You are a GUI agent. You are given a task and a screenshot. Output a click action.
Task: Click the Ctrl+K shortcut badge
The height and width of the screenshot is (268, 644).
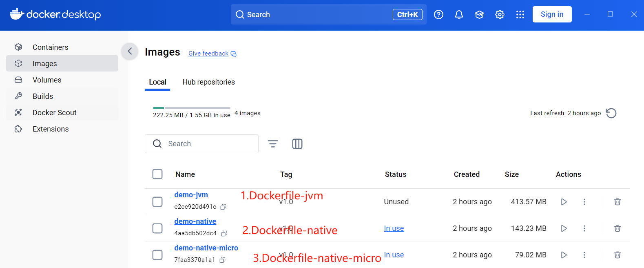(x=407, y=14)
